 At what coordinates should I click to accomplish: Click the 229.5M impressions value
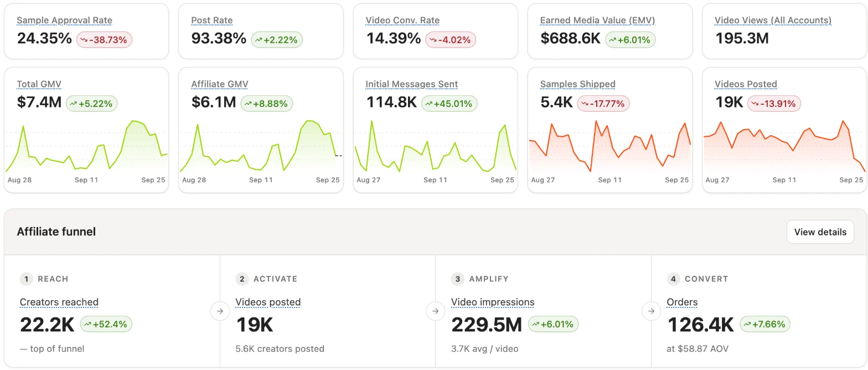pyautogui.click(x=487, y=325)
